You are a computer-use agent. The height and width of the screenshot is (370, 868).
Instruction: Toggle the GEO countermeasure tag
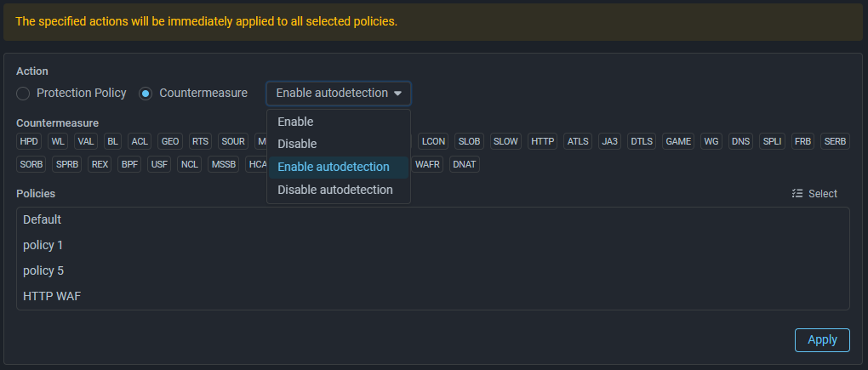tap(170, 141)
